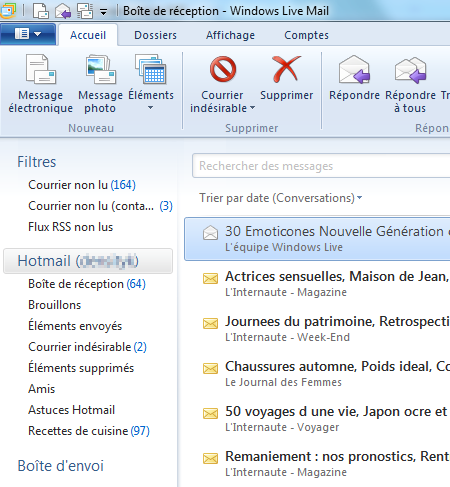Open the Brouillons folder
Image resolution: width=450 pixels, height=487 pixels.
click(x=55, y=305)
